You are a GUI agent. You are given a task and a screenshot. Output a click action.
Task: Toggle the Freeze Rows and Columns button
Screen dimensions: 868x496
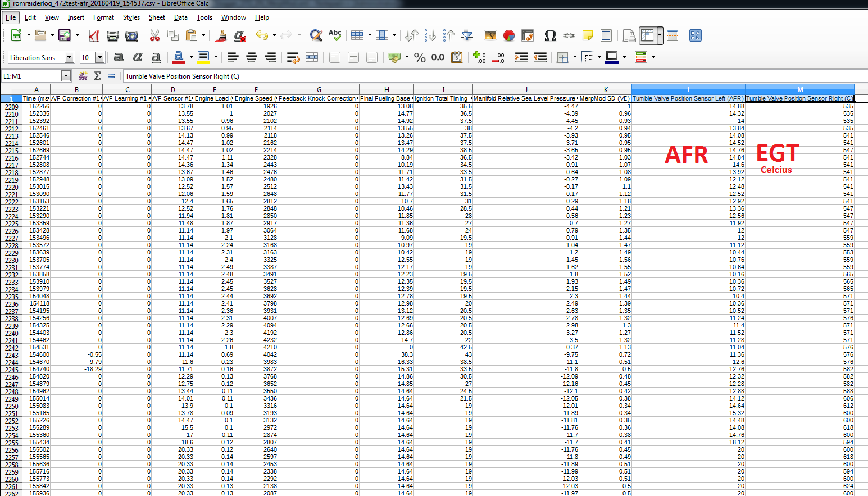(647, 36)
